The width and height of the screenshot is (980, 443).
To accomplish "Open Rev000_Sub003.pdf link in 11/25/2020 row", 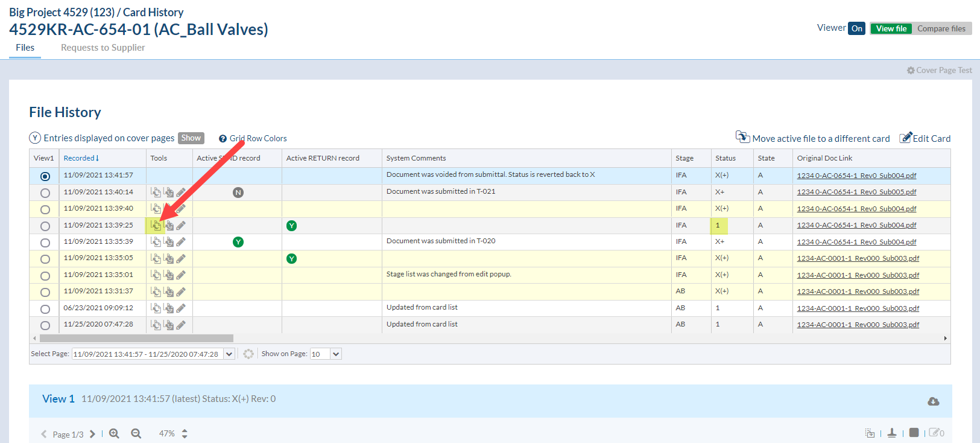I will coord(858,325).
